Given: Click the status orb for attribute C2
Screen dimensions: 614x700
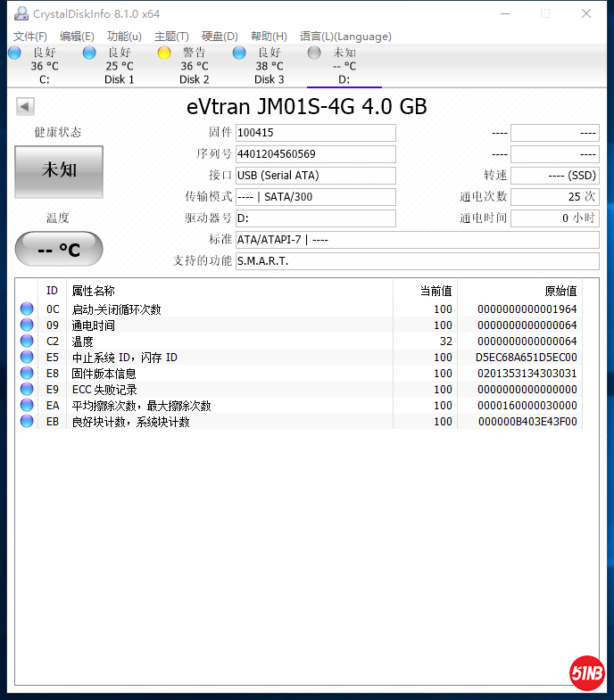Looking at the screenshot, I should [27, 341].
